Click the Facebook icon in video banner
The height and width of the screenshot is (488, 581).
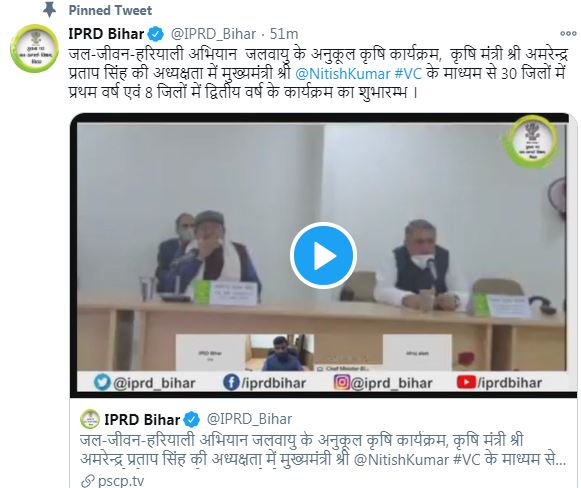[231, 382]
